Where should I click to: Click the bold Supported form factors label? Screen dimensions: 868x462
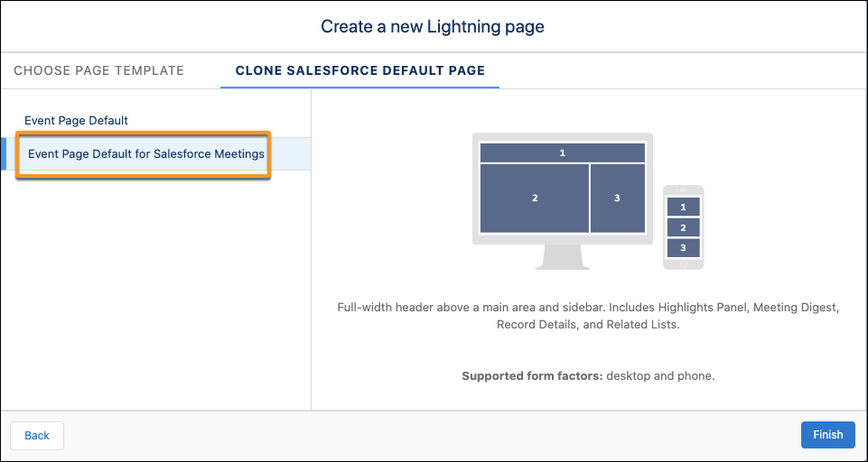coord(532,375)
